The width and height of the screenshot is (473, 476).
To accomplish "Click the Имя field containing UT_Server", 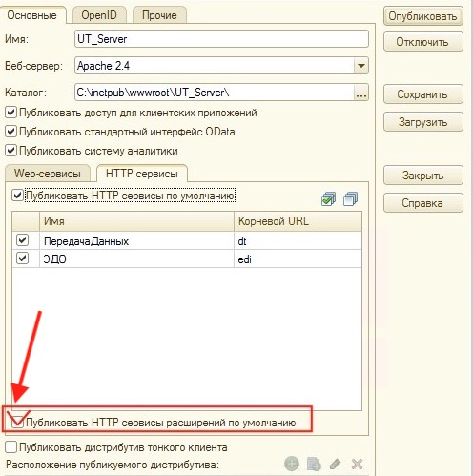I will (221, 39).
